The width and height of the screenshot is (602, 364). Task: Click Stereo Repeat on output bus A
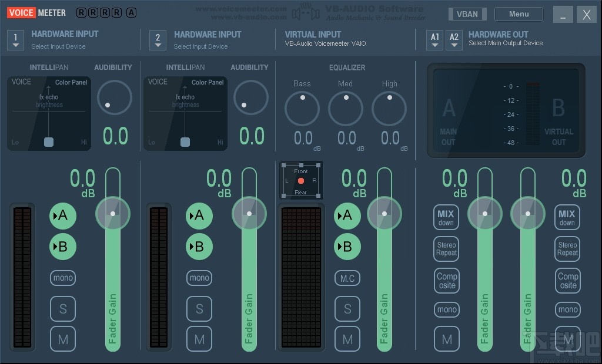coord(446,249)
